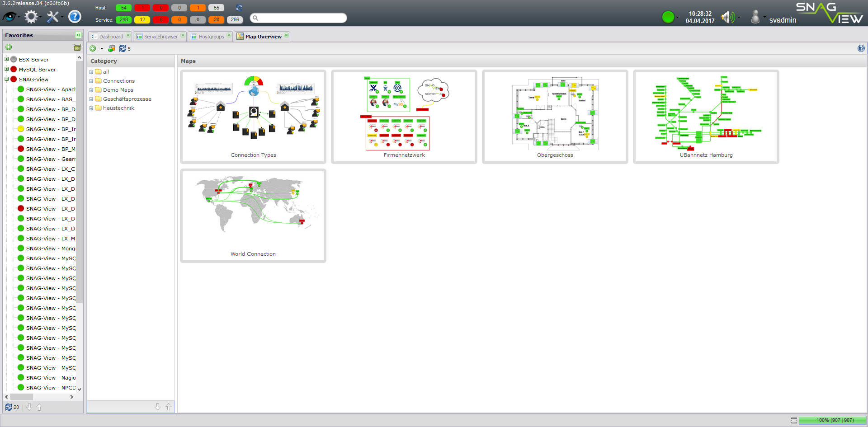Filter services by green OK count 248

click(x=124, y=19)
